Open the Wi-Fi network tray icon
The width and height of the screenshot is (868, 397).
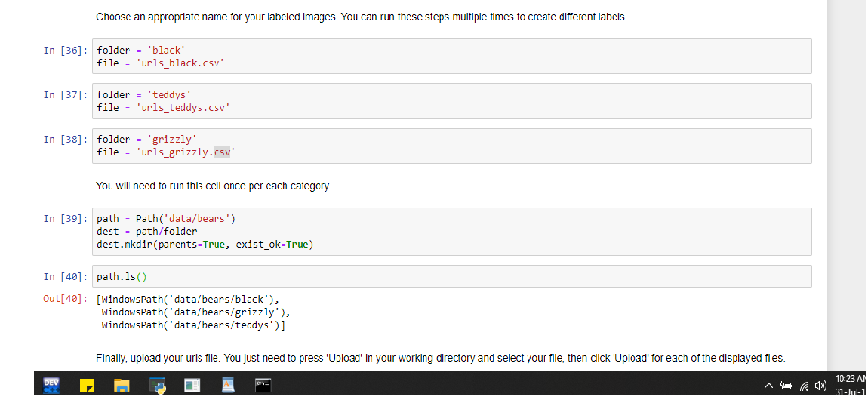point(803,386)
